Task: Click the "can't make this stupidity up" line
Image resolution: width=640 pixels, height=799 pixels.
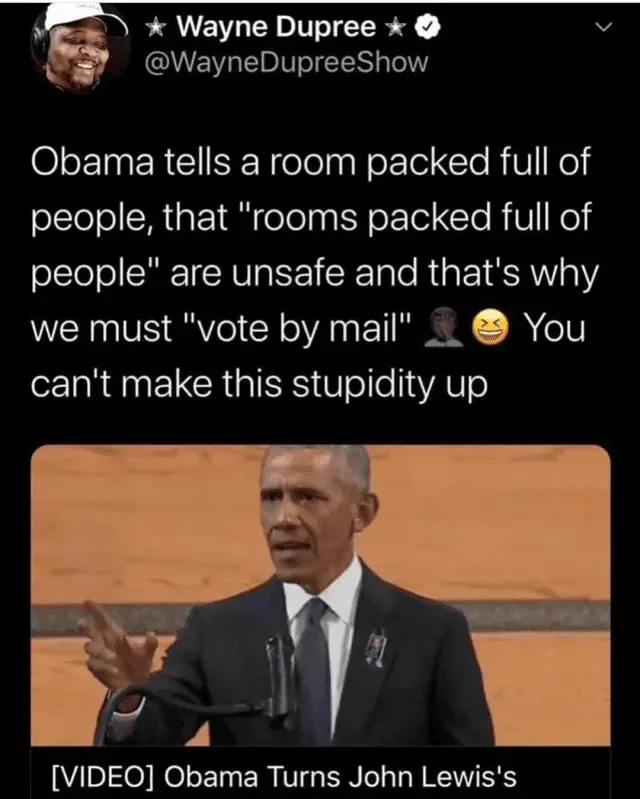Action: tap(259, 385)
